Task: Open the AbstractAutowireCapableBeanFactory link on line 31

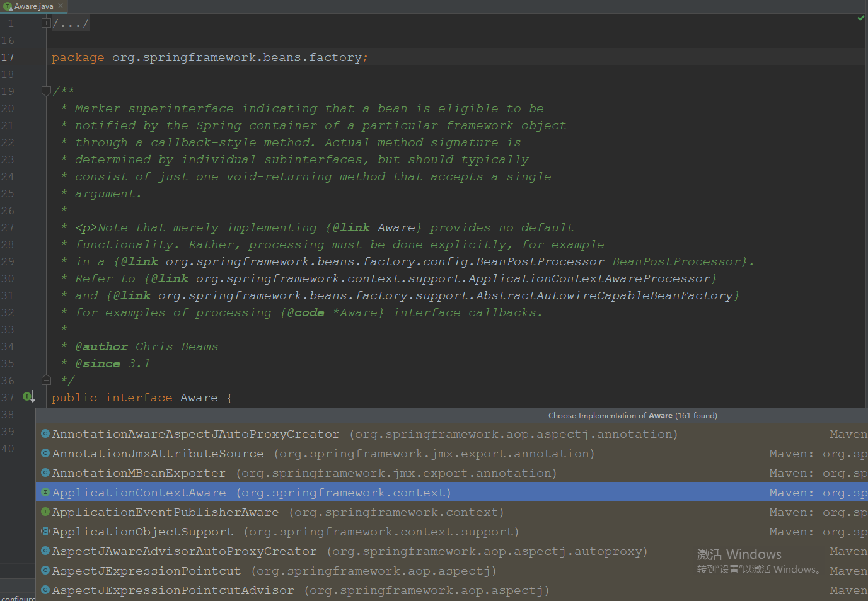Action: 445,295
